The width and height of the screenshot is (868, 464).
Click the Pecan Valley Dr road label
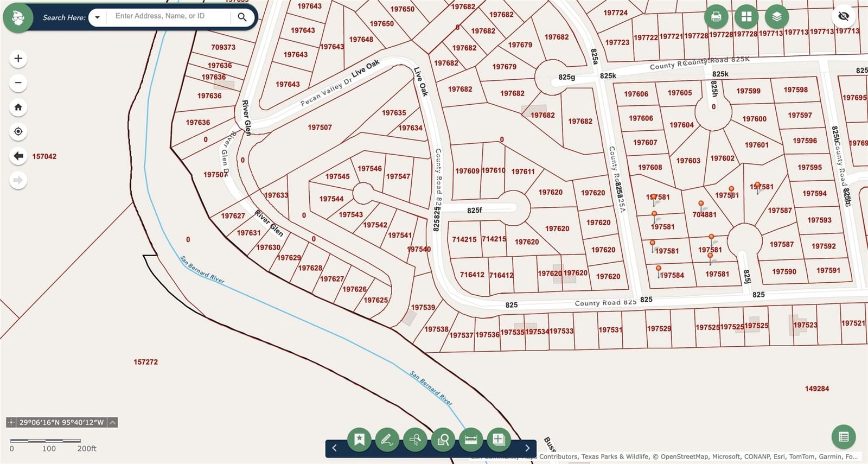pyautogui.click(x=326, y=93)
